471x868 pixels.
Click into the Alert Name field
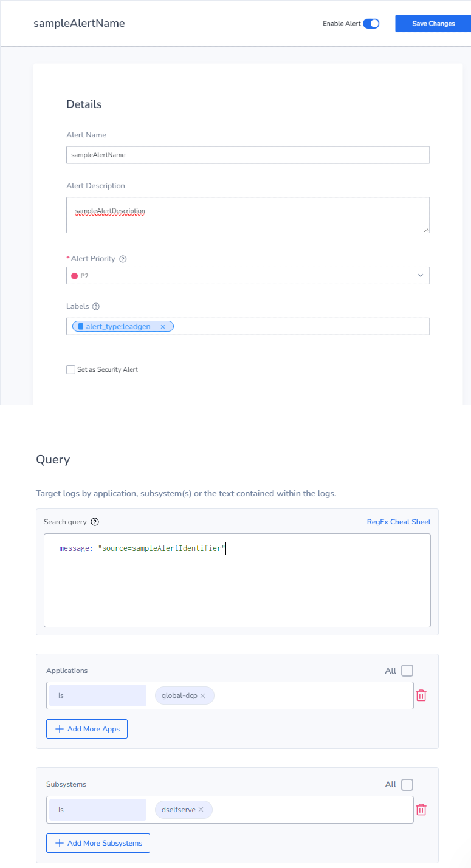point(248,155)
